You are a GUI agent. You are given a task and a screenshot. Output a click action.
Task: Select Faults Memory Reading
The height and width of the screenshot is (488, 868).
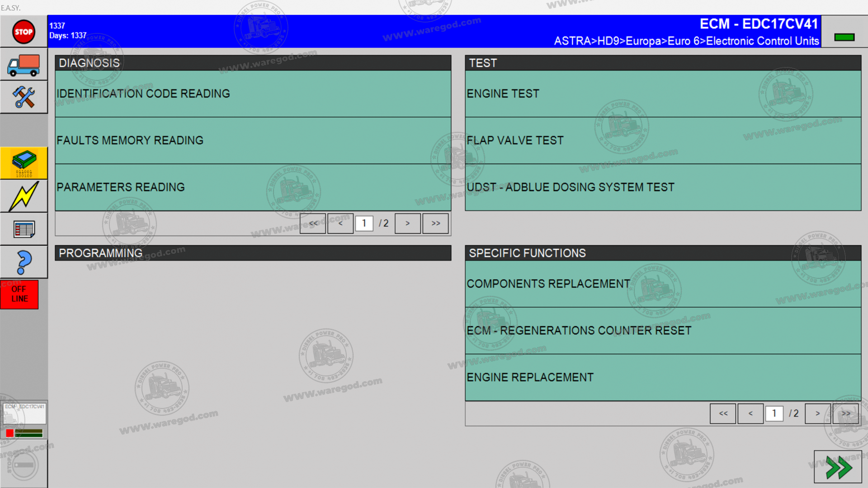pos(253,141)
